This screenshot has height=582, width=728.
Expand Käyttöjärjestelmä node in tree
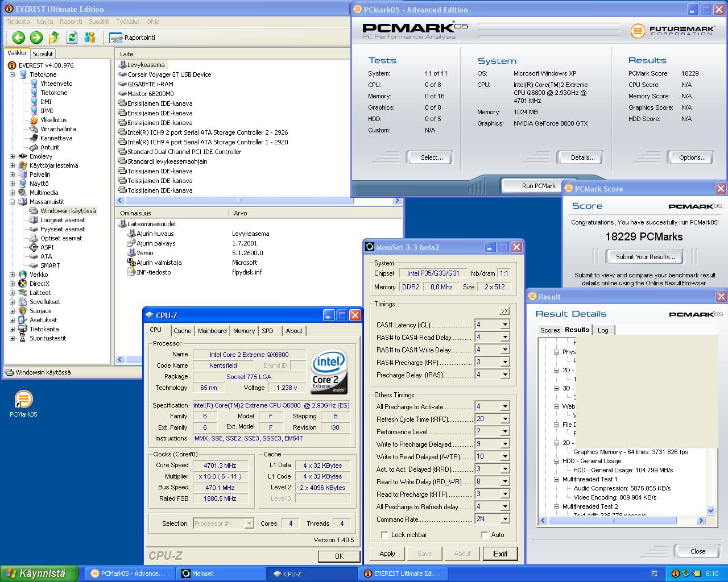12,165
